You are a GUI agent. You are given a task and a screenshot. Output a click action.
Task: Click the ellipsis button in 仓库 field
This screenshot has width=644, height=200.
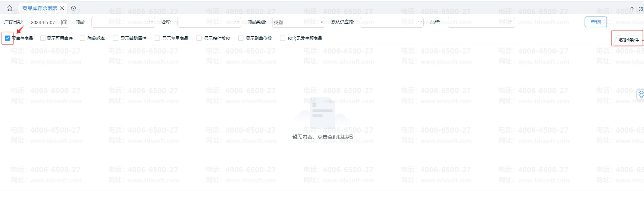(237, 22)
